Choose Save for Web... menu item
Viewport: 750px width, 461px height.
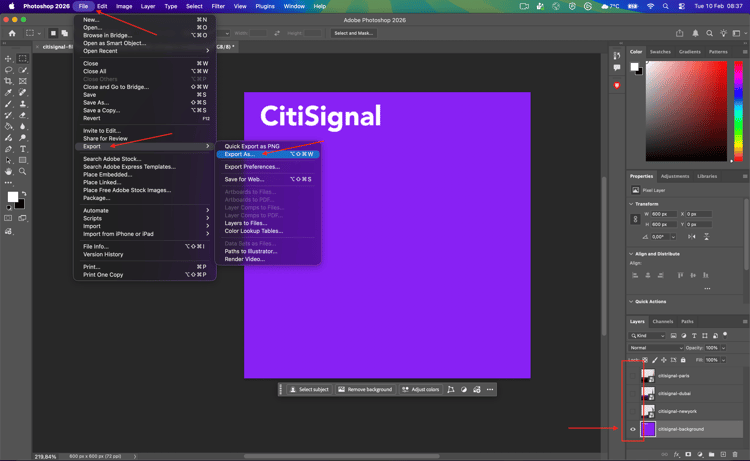click(x=268, y=179)
